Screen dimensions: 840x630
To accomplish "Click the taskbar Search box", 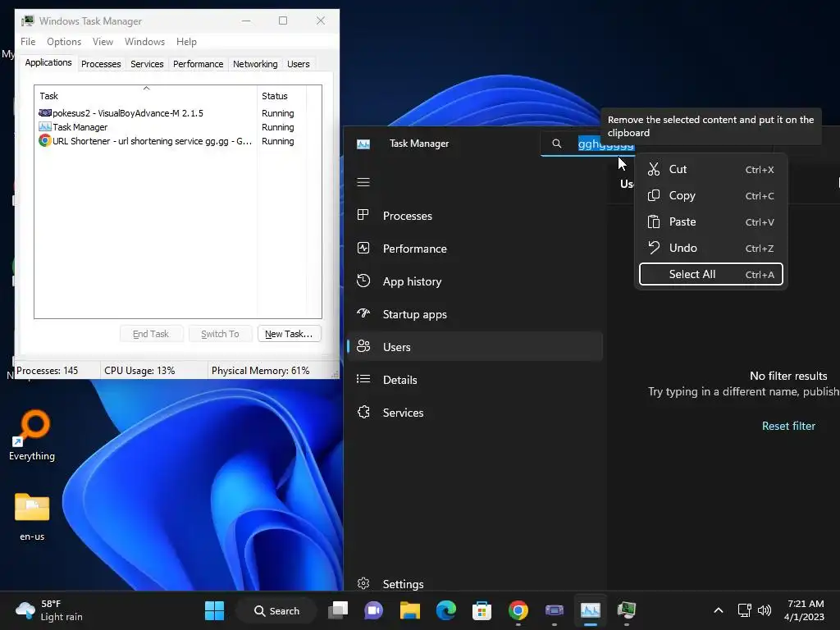I will (277, 610).
